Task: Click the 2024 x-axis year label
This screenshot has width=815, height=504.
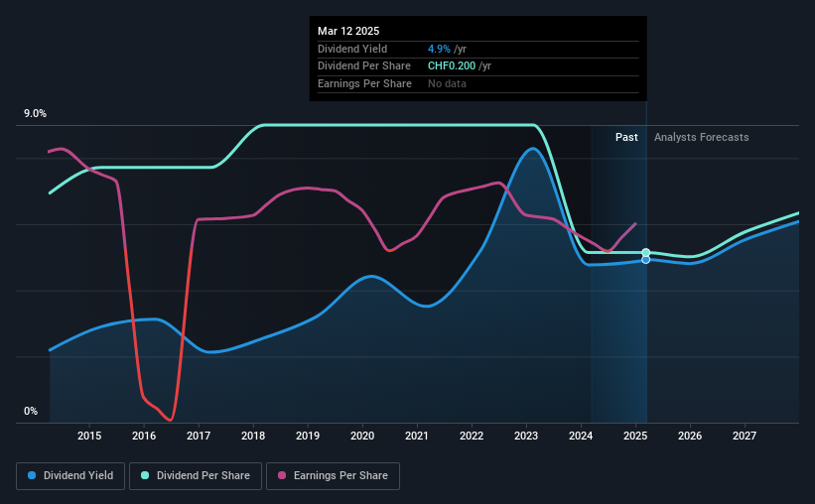Action: 581,436
